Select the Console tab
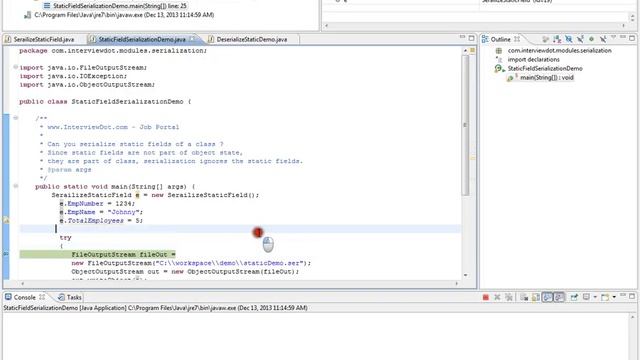Image resolution: width=640 pixels, height=360 pixels. click(24, 297)
